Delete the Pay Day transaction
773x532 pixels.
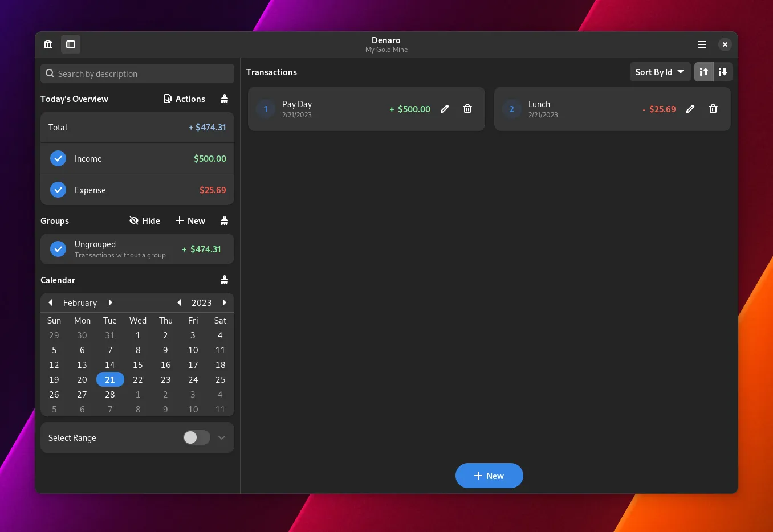[467, 109]
